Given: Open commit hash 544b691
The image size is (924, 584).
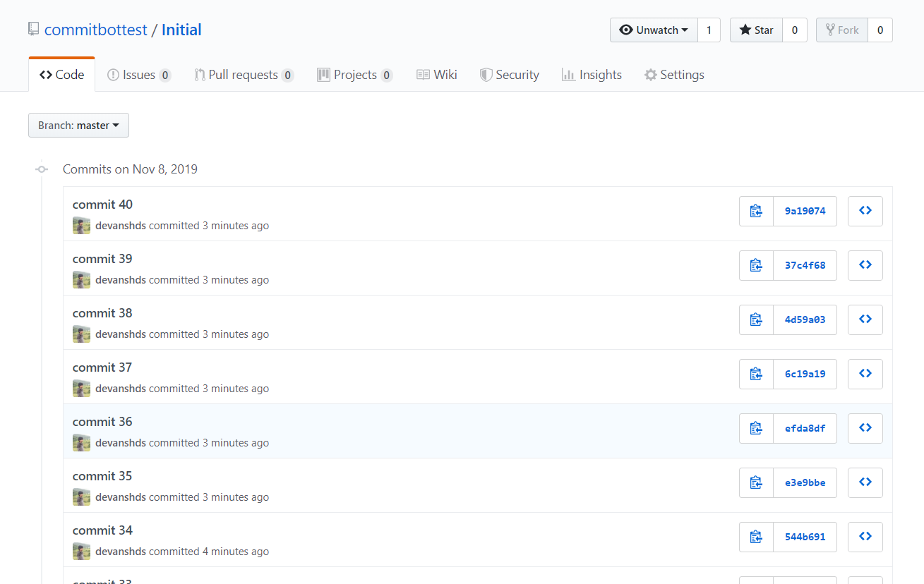Looking at the screenshot, I should (x=805, y=537).
